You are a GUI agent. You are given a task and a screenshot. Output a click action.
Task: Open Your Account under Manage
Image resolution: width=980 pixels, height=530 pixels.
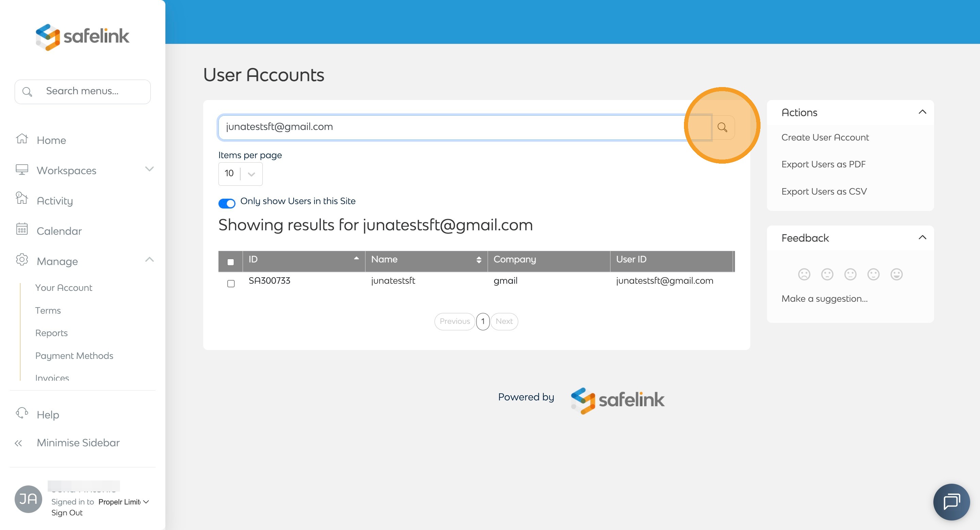(64, 288)
